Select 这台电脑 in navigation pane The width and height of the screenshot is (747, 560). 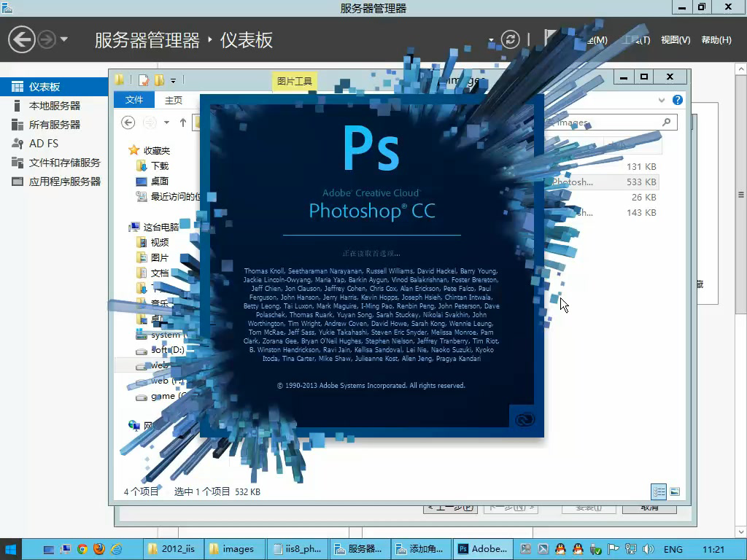point(154,227)
